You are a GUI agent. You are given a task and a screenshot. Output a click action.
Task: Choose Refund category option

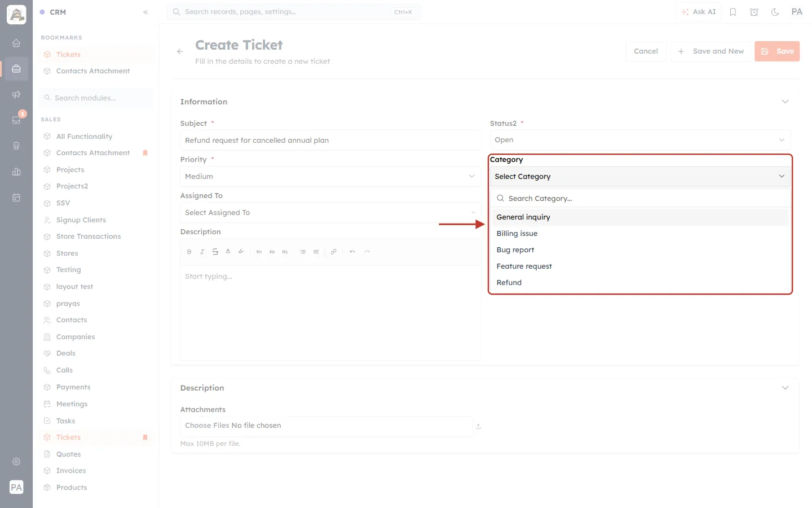(640, 283)
